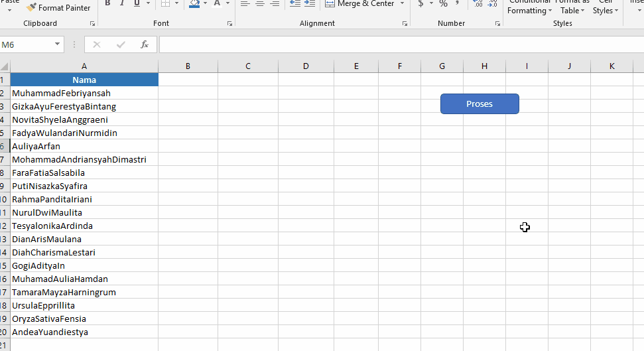Click the Cancel entry X icon
This screenshot has height=351, width=644.
click(97, 44)
